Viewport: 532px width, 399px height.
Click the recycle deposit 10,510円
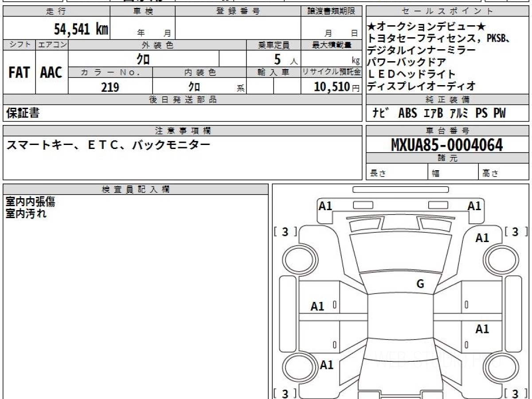(x=336, y=87)
